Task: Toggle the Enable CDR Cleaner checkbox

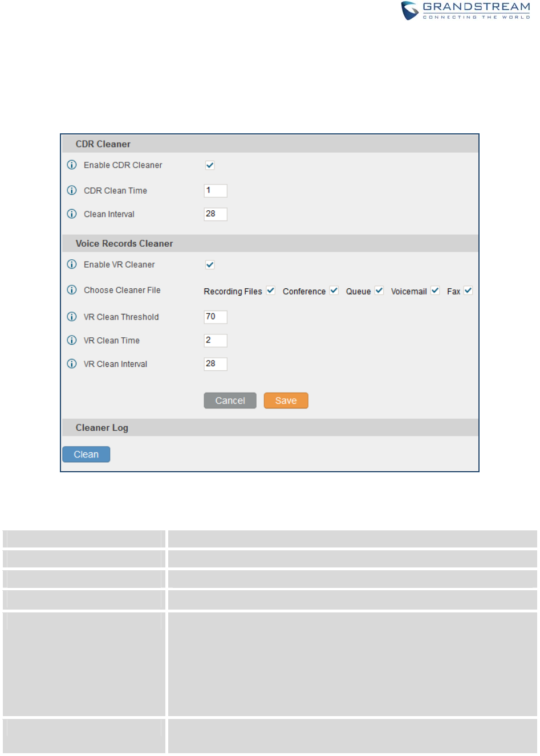Action: tap(210, 165)
